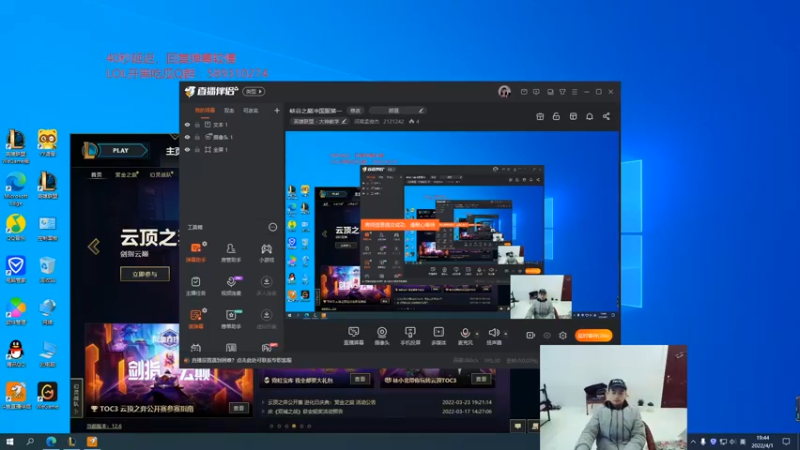Open the notification bell icon
Viewport: 800px width, 450px height.
[589, 117]
